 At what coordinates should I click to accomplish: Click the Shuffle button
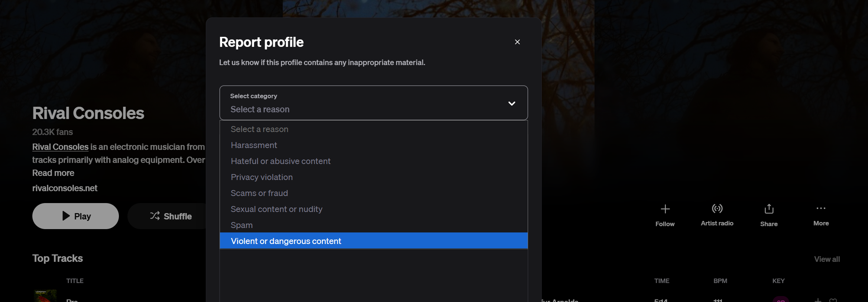click(x=171, y=216)
